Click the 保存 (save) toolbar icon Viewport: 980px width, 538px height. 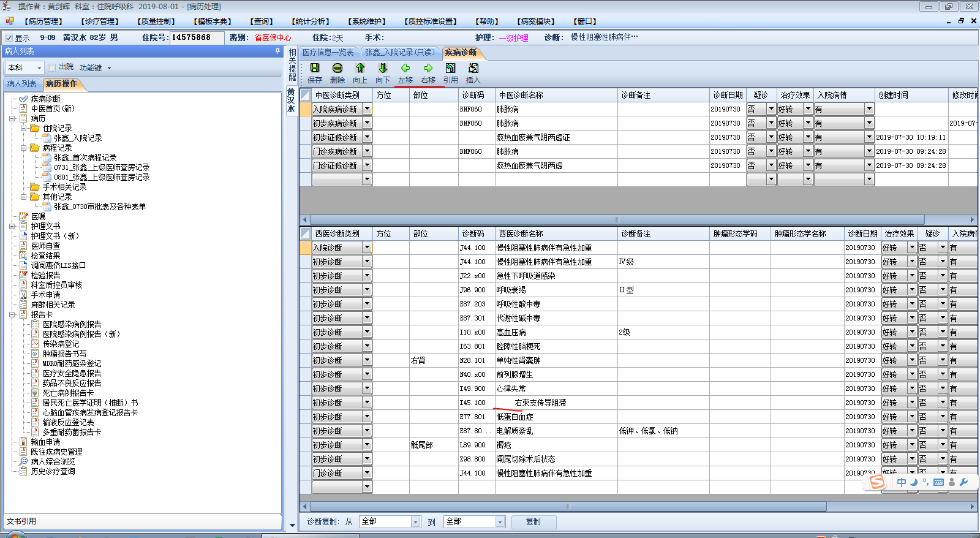[315, 68]
